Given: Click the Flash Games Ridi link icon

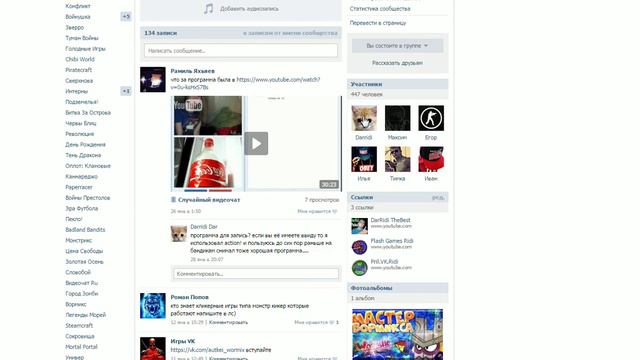Looking at the screenshot, I should [360, 247].
